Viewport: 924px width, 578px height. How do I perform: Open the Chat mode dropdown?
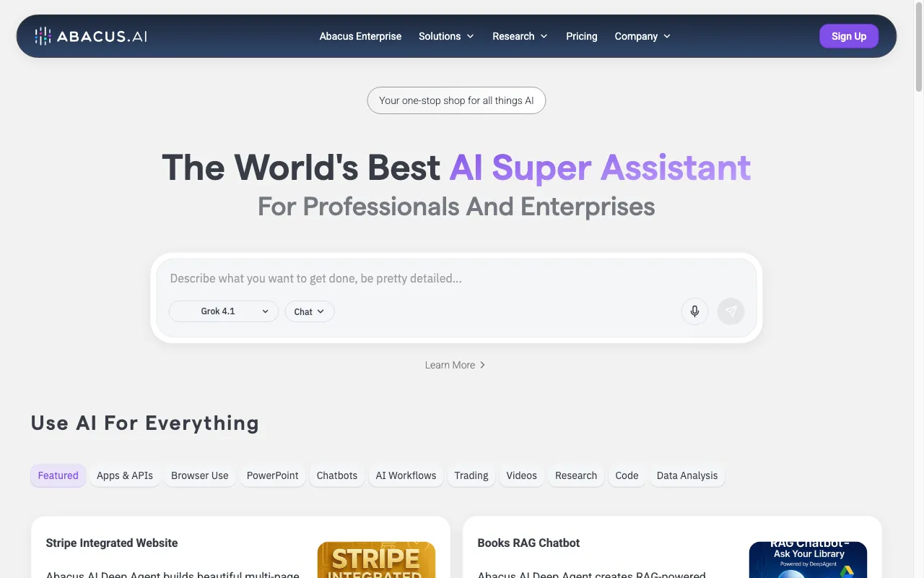point(310,311)
